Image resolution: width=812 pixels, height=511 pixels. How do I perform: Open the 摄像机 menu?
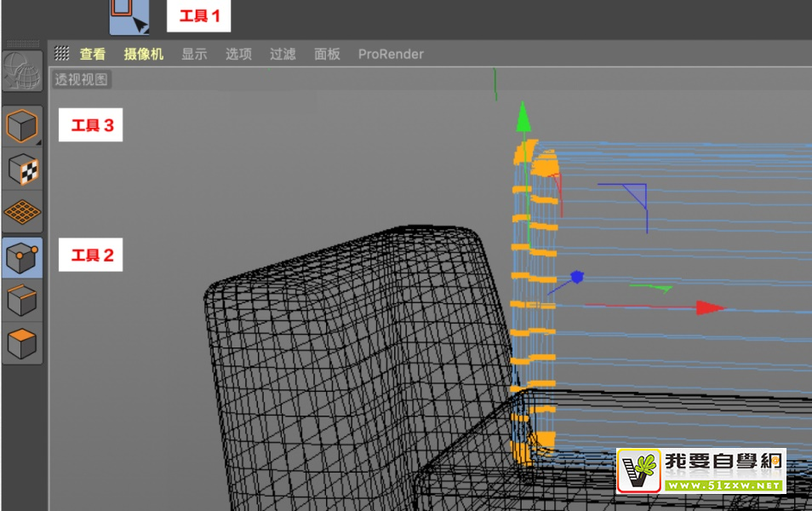[x=143, y=54]
